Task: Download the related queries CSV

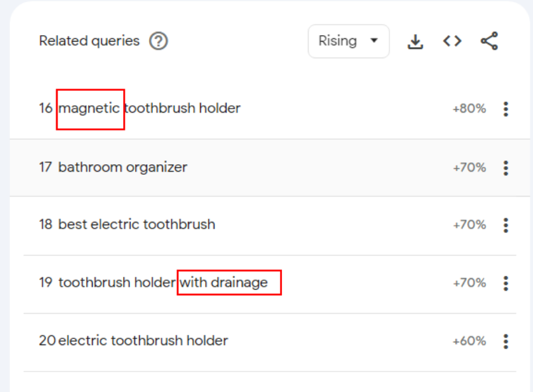Action: click(x=415, y=42)
